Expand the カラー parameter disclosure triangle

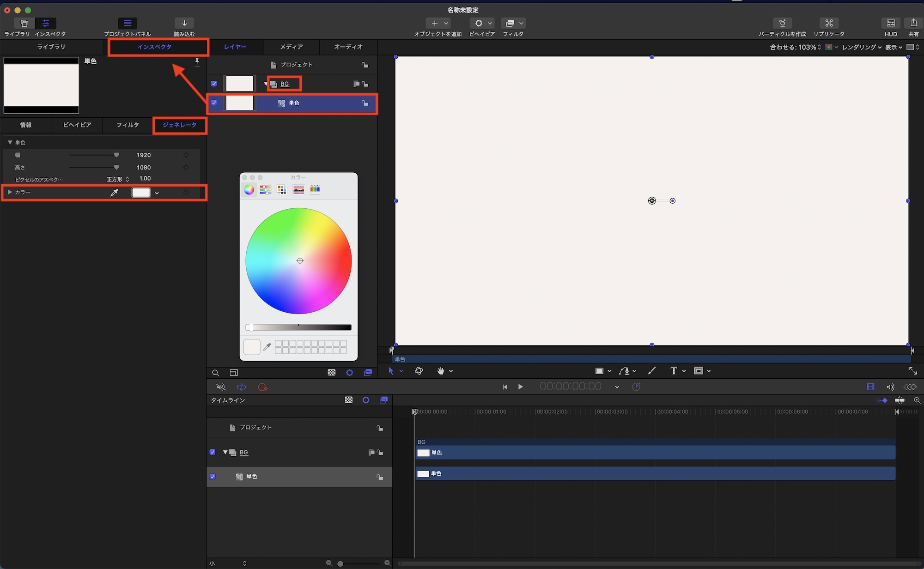point(10,192)
